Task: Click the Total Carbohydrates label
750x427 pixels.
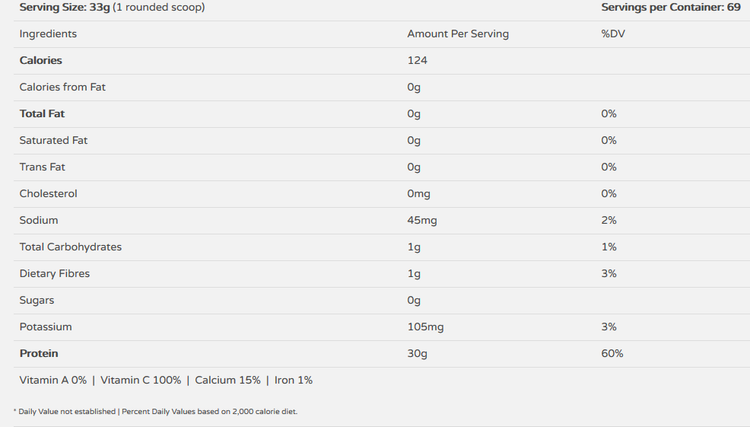Action: point(70,247)
